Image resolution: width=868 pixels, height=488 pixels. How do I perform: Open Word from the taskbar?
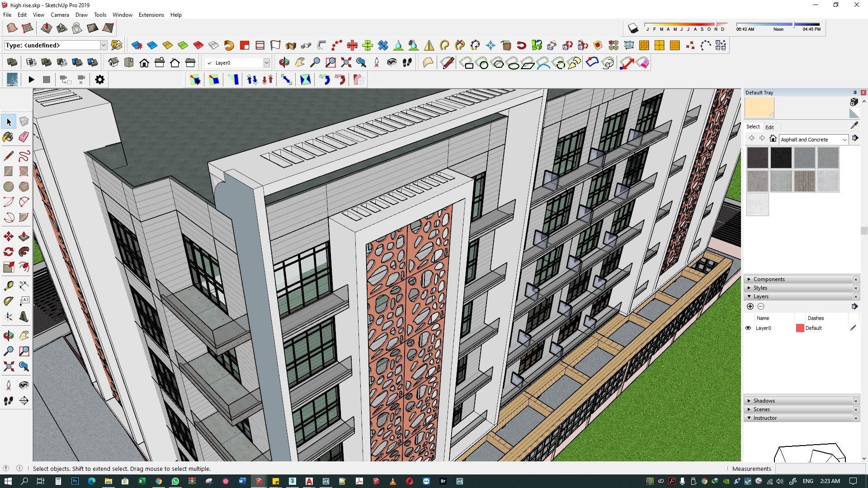tap(241, 481)
